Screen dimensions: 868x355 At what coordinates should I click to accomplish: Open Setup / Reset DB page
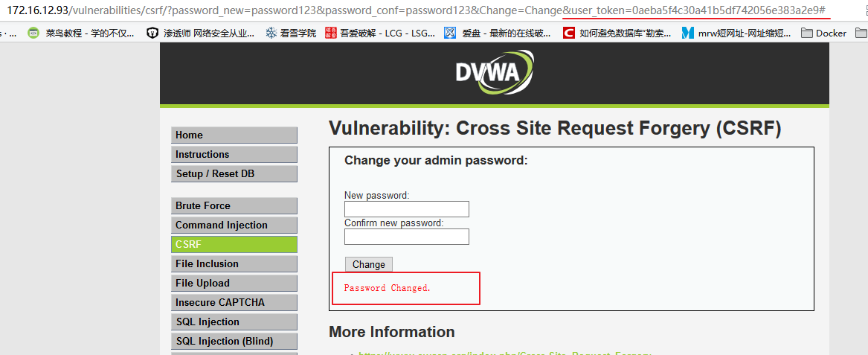(234, 173)
